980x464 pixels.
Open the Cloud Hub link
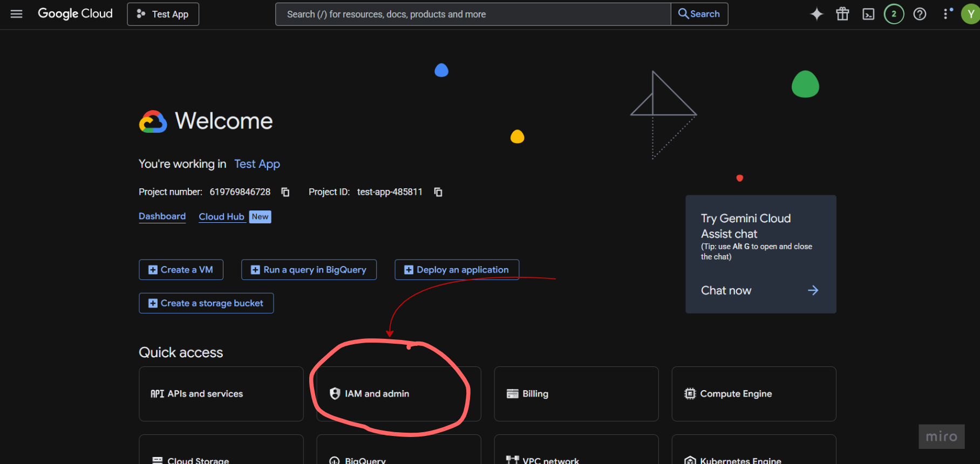221,216
